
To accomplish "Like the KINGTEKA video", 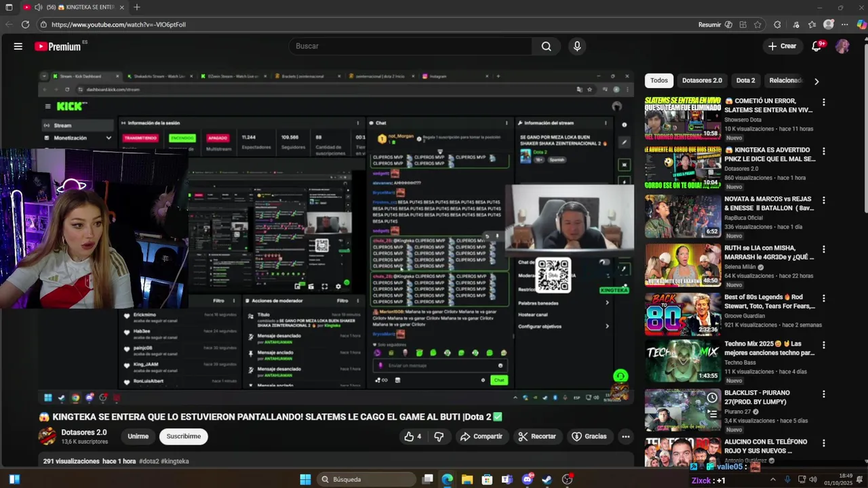I will point(413,436).
